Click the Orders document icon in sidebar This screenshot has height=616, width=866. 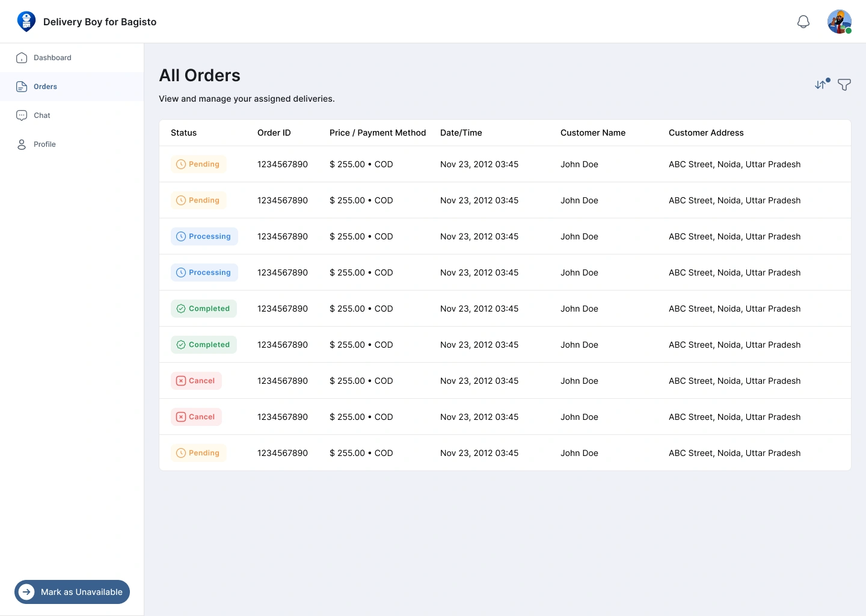[x=22, y=87]
